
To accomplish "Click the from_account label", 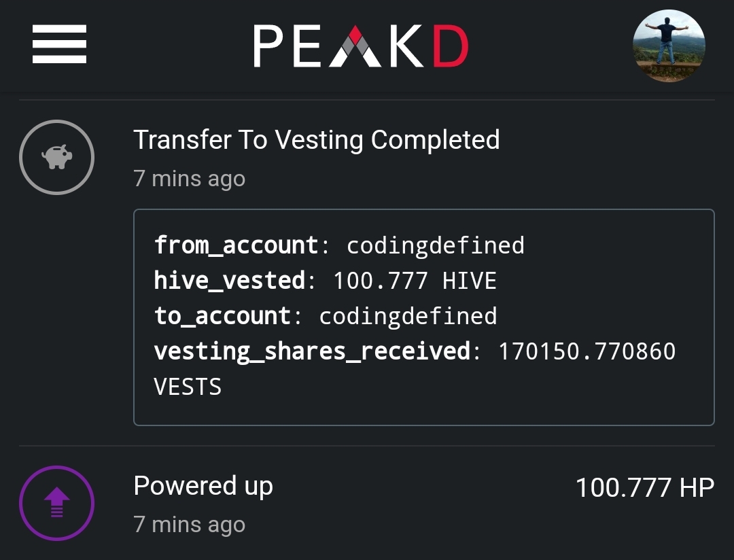I will [237, 246].
